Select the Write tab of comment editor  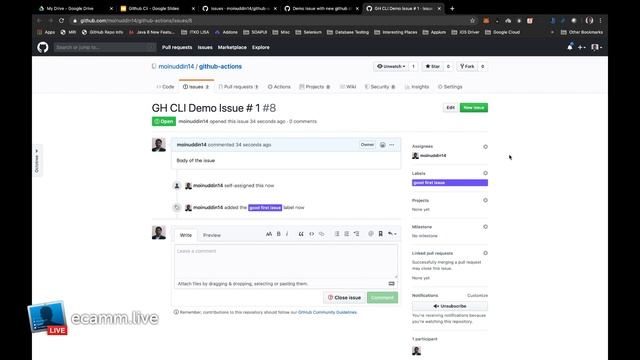pyautogui.click(x=186, y=235)
